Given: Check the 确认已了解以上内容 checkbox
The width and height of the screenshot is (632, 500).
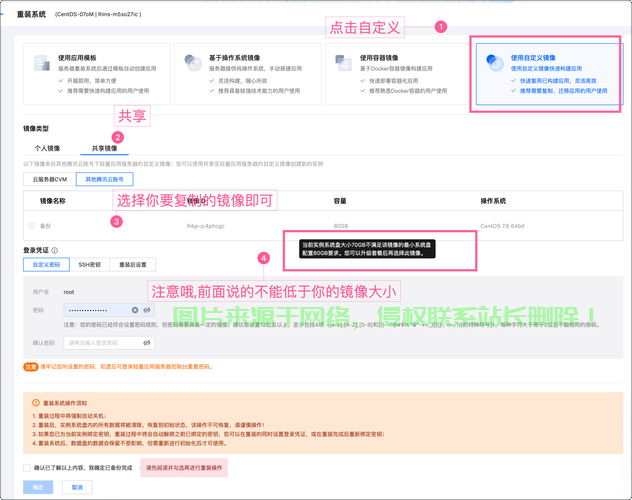Looking at the screenshot, I should click(27, 468).
